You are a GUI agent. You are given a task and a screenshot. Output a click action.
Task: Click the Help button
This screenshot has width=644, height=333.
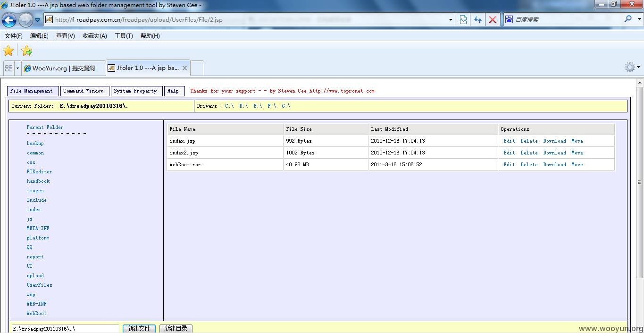tap(174, 91)
